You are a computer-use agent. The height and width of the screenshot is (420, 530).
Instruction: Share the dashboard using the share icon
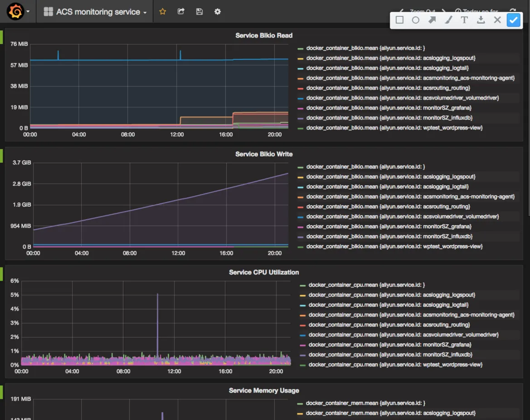181,11
